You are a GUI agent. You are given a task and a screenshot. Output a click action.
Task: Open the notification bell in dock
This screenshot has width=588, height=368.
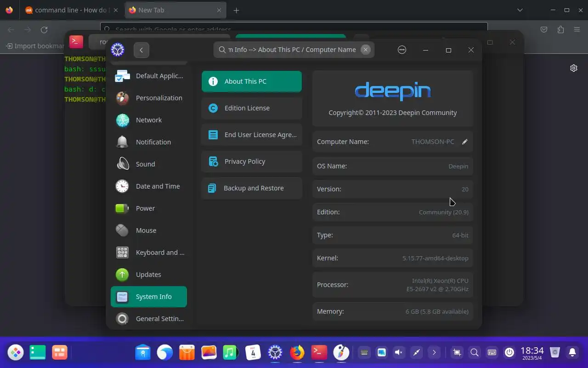click(x=572, y=353)
